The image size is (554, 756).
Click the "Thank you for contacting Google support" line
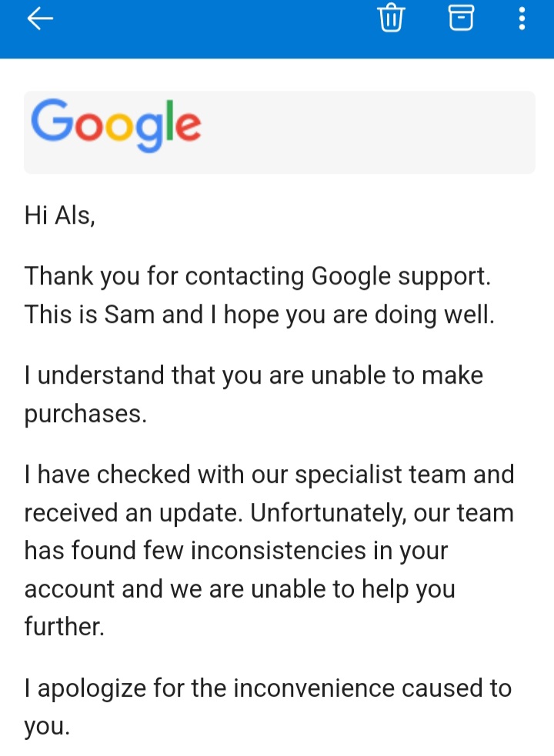pyautogui.click(x=257, y=276)
